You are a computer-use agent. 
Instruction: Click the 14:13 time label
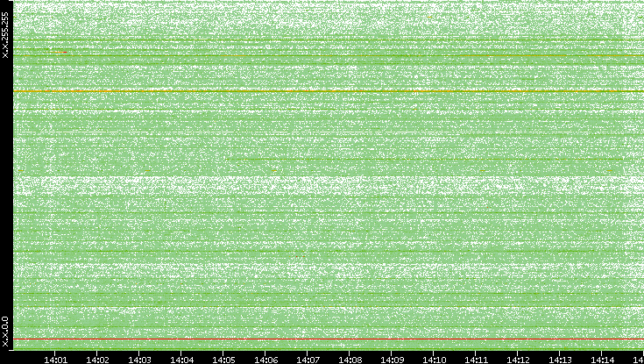560,360
